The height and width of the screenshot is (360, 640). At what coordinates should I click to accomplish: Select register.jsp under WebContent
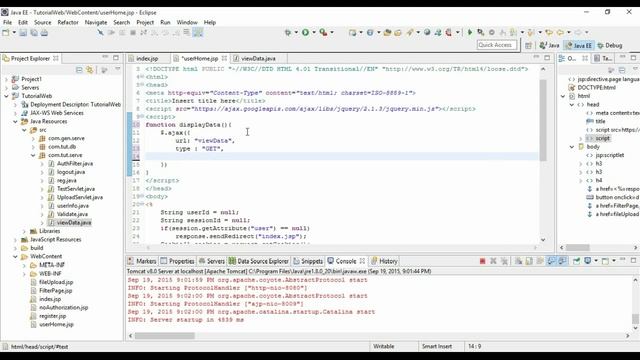coord(53,316)
